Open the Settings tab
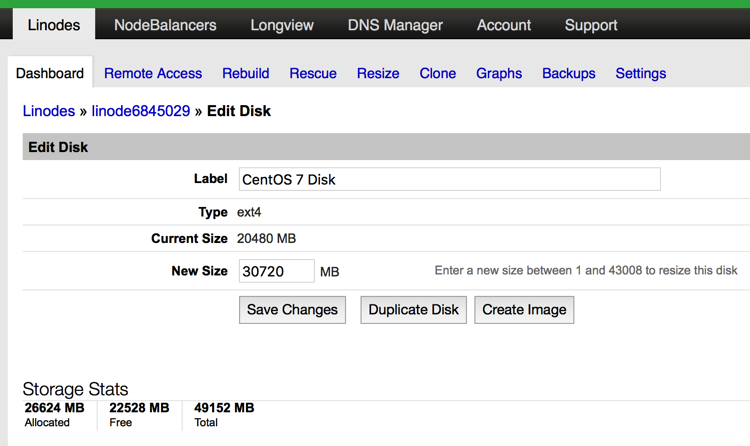Viewport: 750px width, 446px height. (x=641, y=73)
